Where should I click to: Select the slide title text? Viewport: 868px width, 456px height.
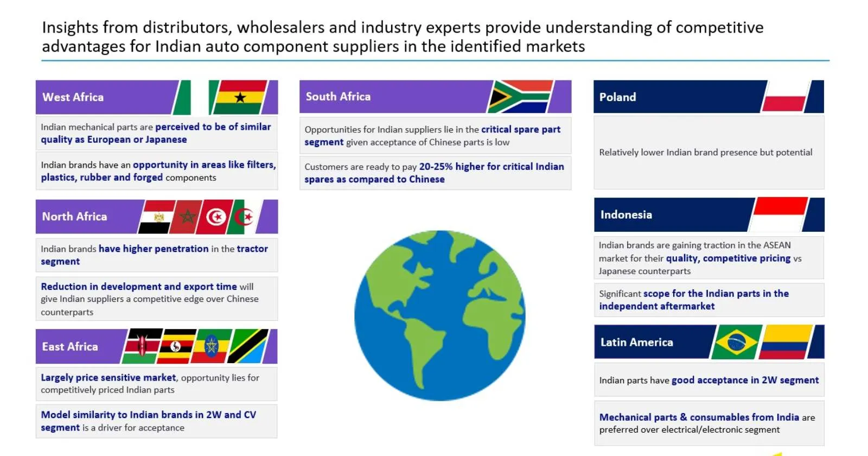[403, 36]
